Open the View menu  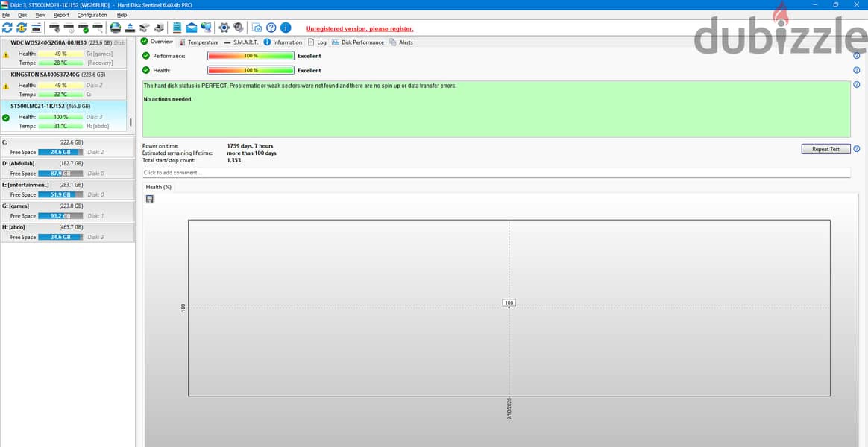tap(40, 15)
